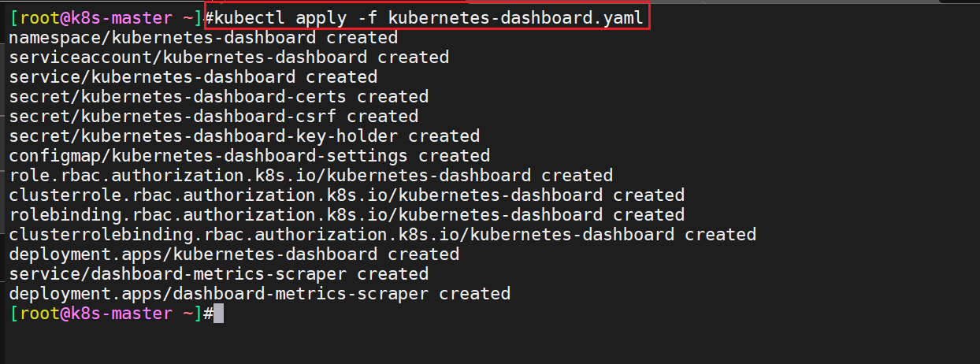
Task: Click the secret/kubernetes-dashboard-key-holder line
Action: (244, 136)
